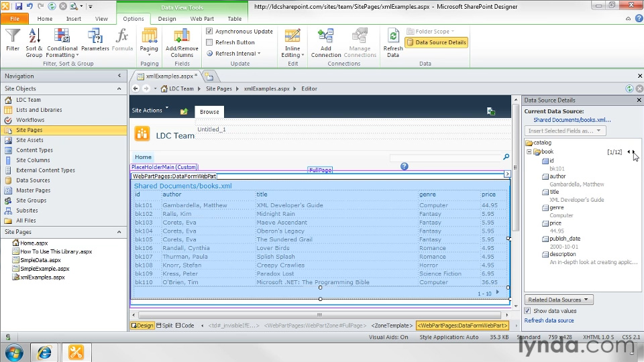The image size is (644, 362).
Task: Toggle Show data values checkbox
Action: (x=528, y=311)
